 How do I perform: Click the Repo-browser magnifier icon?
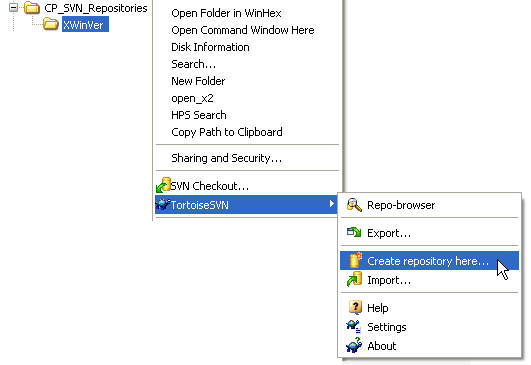coord(354,205)
